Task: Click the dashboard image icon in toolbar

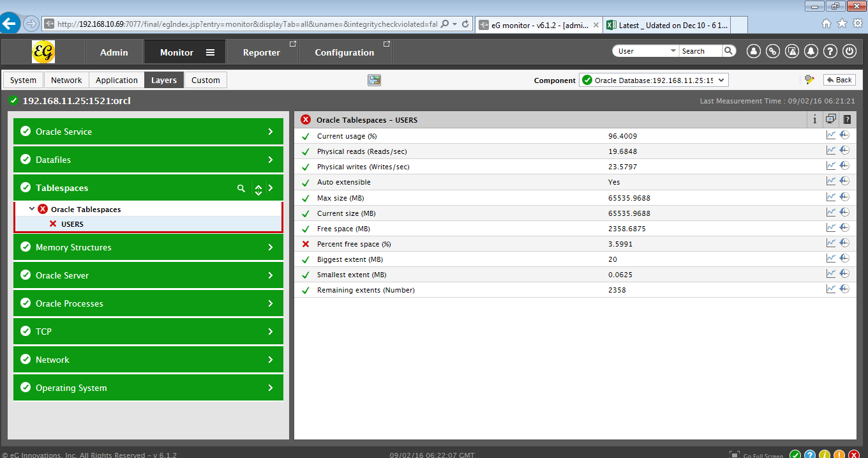Action: (x=374, y=80)
